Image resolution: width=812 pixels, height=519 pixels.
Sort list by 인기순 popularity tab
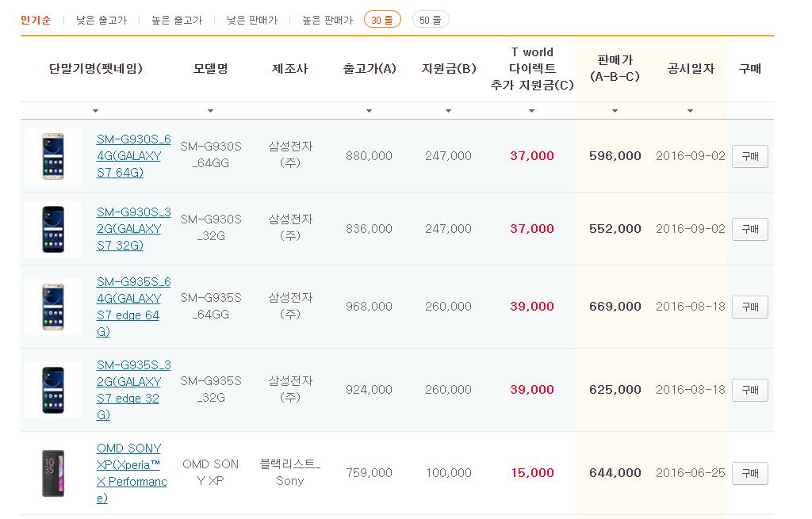36,20
